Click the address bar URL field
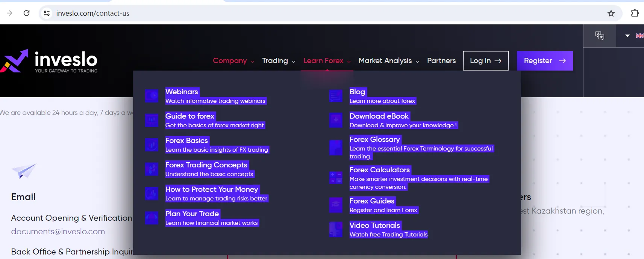This screenshot has height=259, width=644. pyautogui.click(x=323, y=13)
